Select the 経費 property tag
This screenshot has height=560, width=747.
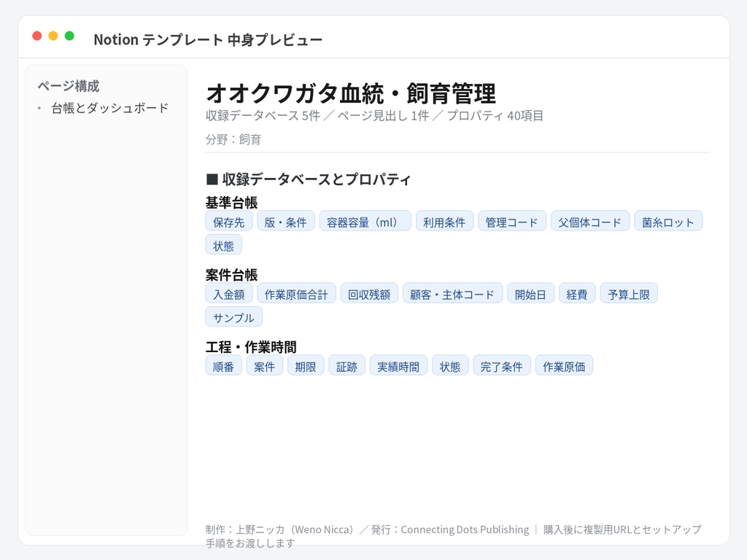[x=577, y=293]
